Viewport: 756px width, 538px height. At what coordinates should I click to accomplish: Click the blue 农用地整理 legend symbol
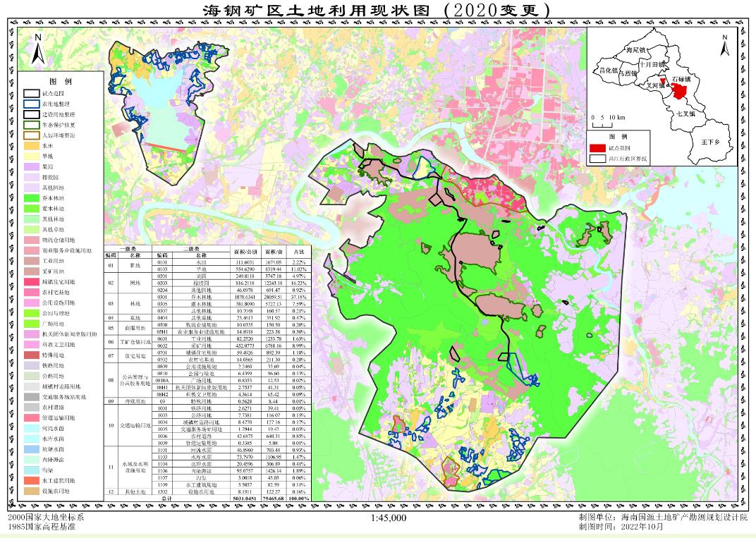[32, 103]
